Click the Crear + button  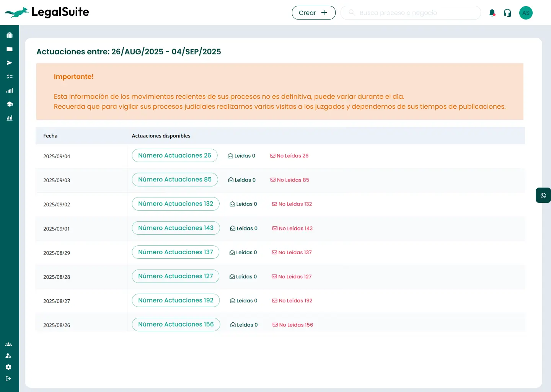[313, 13]
